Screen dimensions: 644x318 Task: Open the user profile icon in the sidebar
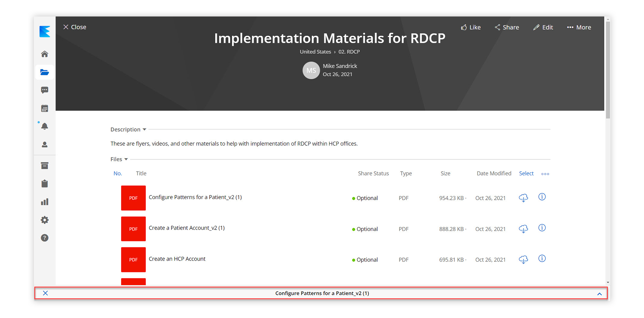pos(45,144)
